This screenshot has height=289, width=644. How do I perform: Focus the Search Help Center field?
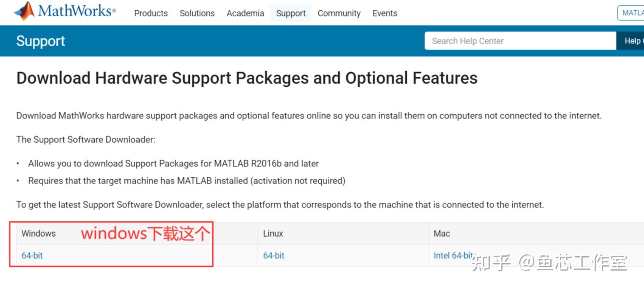(x=520, y=41)
